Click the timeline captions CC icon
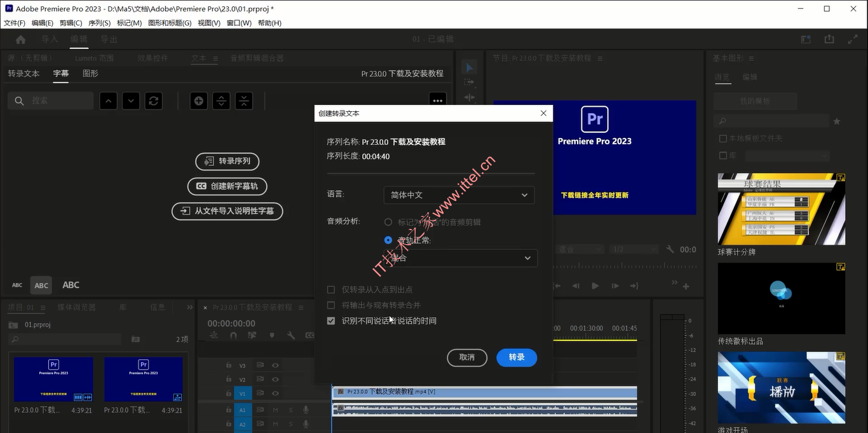This screenshot has width=868, height=433. pos(309,335)
